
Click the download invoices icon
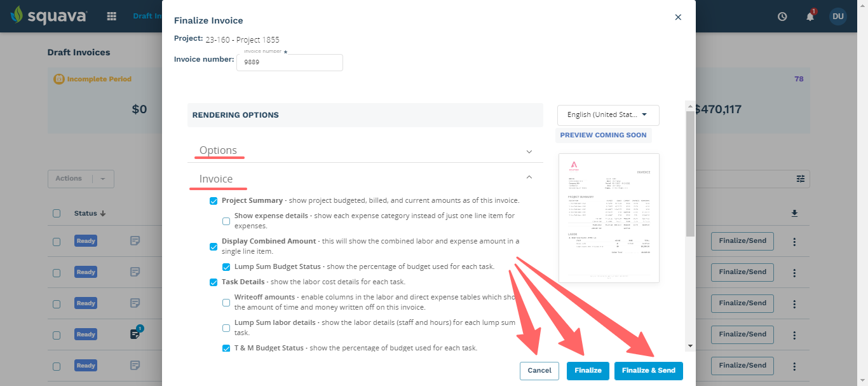point(794,213)
